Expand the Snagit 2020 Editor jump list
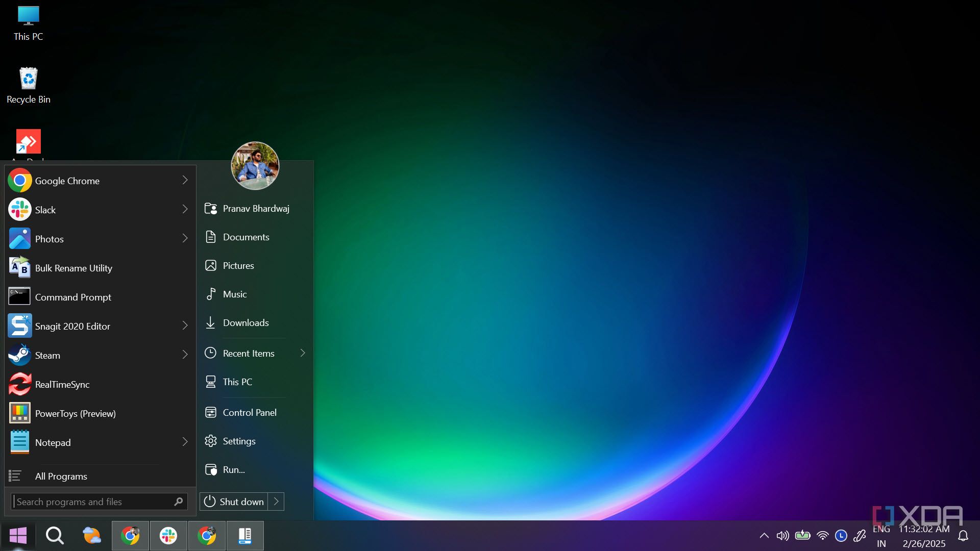The width and height of the screenshot is (980, 551). [185, 325]
